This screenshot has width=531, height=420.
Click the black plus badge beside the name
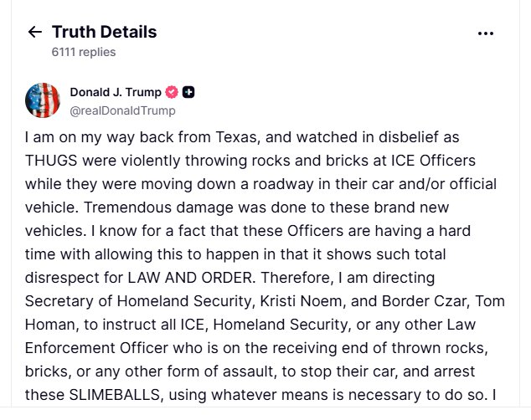(188, 92)
